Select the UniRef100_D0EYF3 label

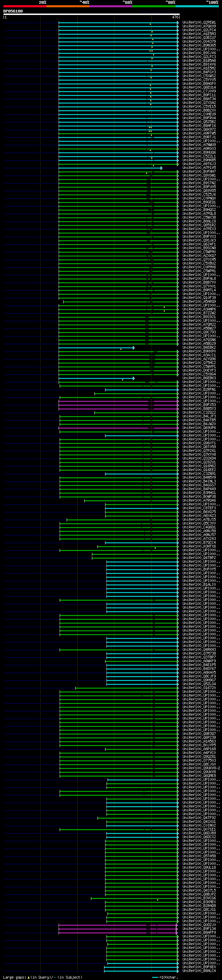[x=199, y=370]
